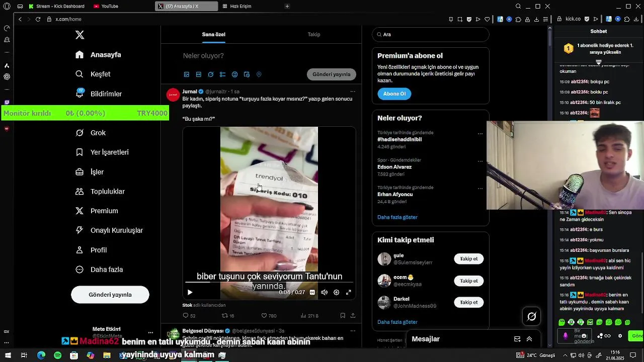Click the Abone Ol premium button

(x=394, y=94)
